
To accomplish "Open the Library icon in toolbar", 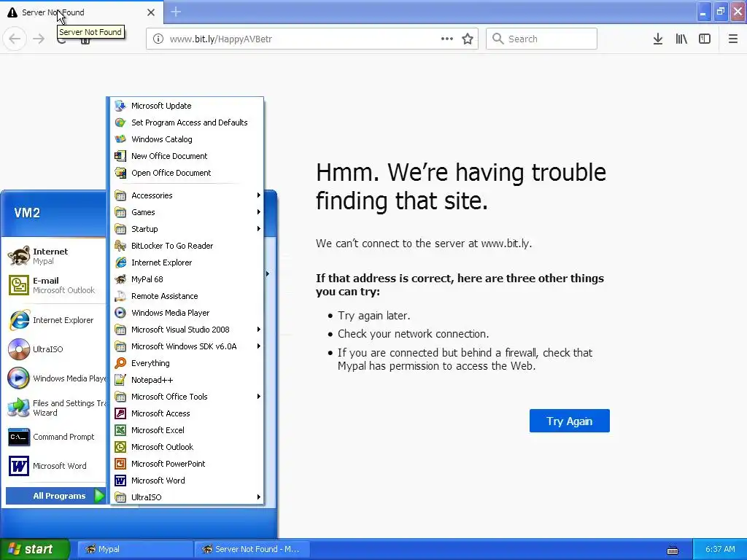I will click(681, 39).
